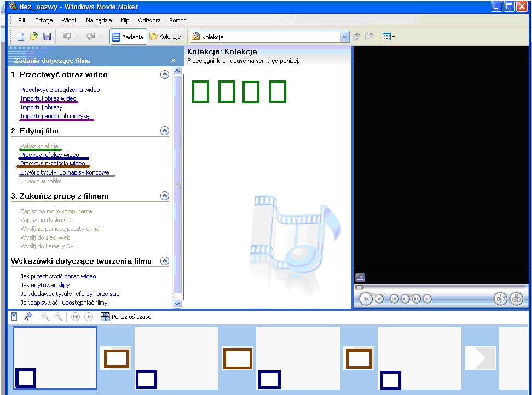Image resolution: width=532 pixels, height=395 pixels.
Task: Open the Pomoc menu
Action: [x=178, y=20]
